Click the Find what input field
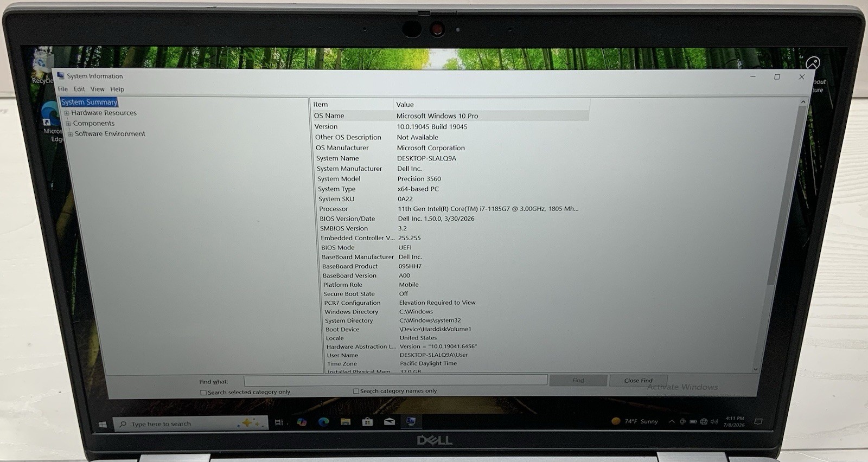The image size is (868, 462). [x=395, y=380]
